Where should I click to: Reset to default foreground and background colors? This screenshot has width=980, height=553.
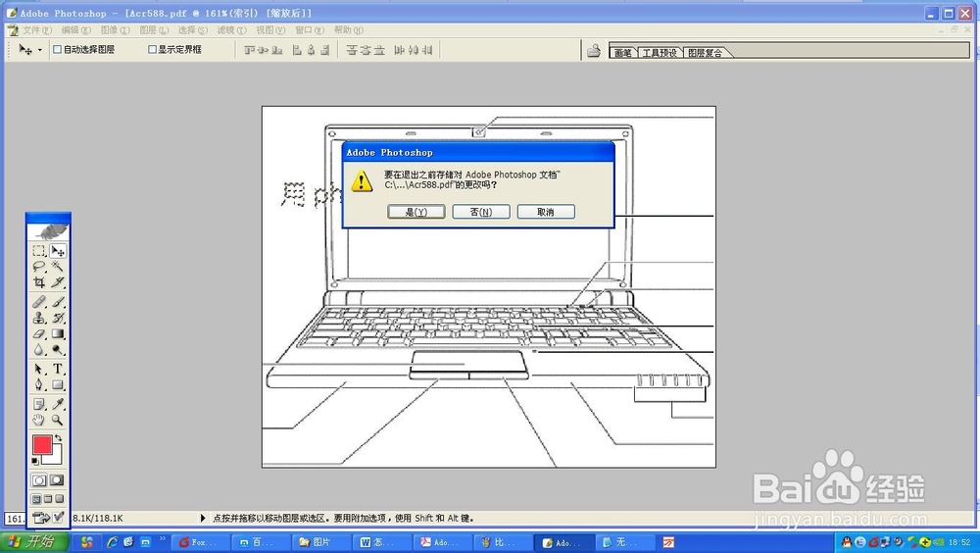coord(35,462)
